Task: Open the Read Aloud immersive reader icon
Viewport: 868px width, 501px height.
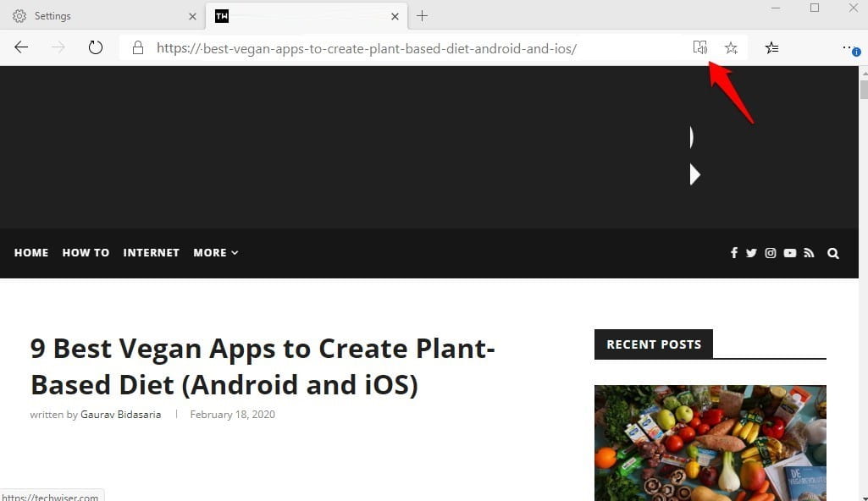Action: 700,47
